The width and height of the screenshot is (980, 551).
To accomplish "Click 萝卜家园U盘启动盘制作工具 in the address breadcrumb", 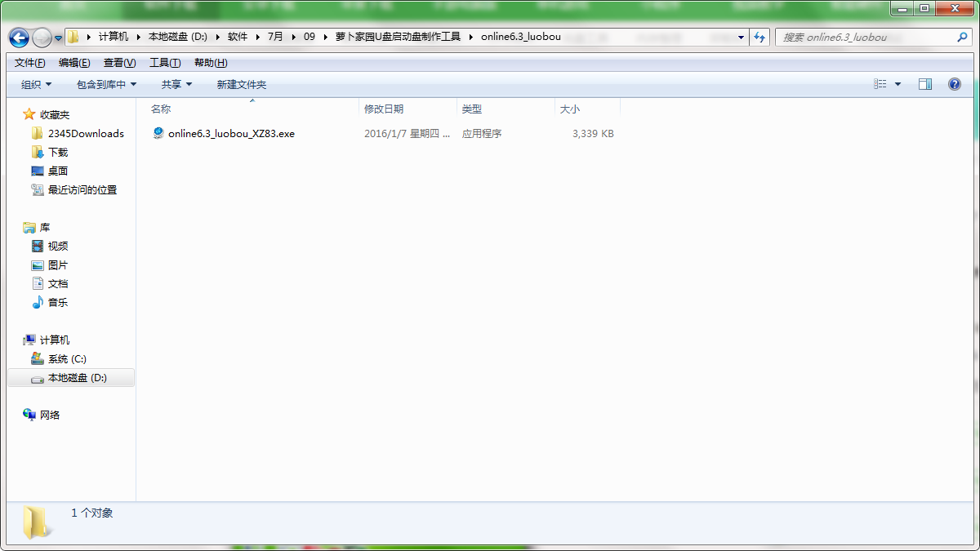I will [398, 37].
